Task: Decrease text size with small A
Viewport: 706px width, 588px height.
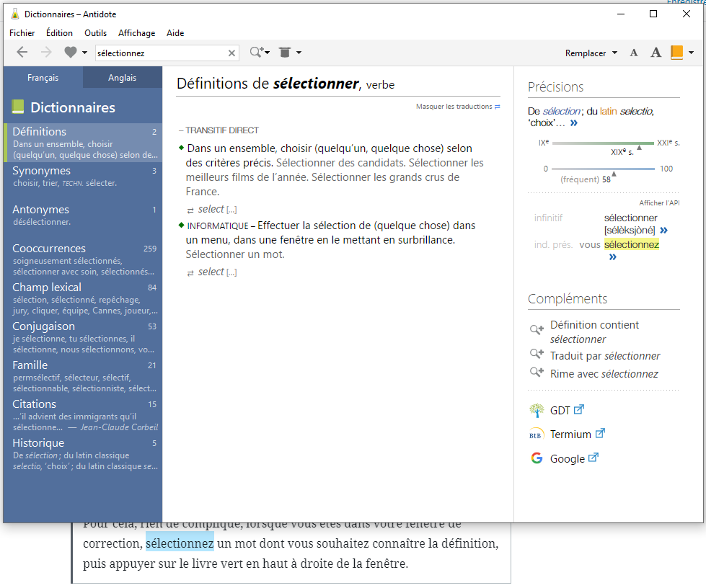Action: tap(634, 53)
